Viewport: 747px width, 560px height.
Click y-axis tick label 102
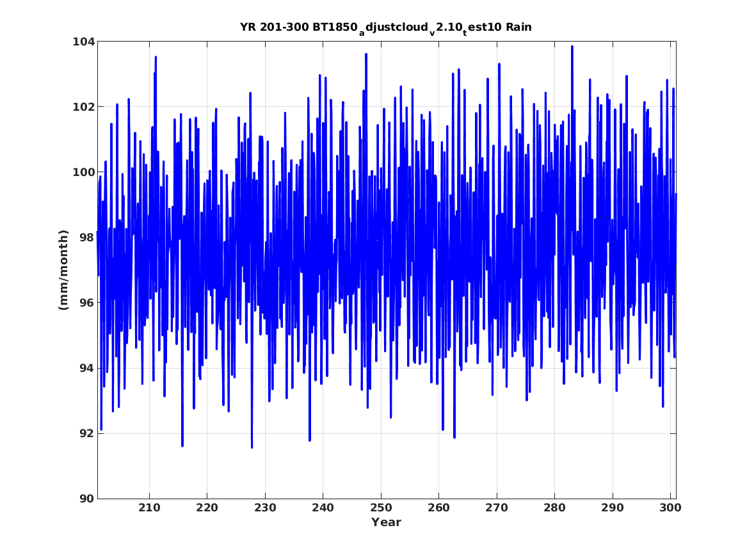[83, 107]
